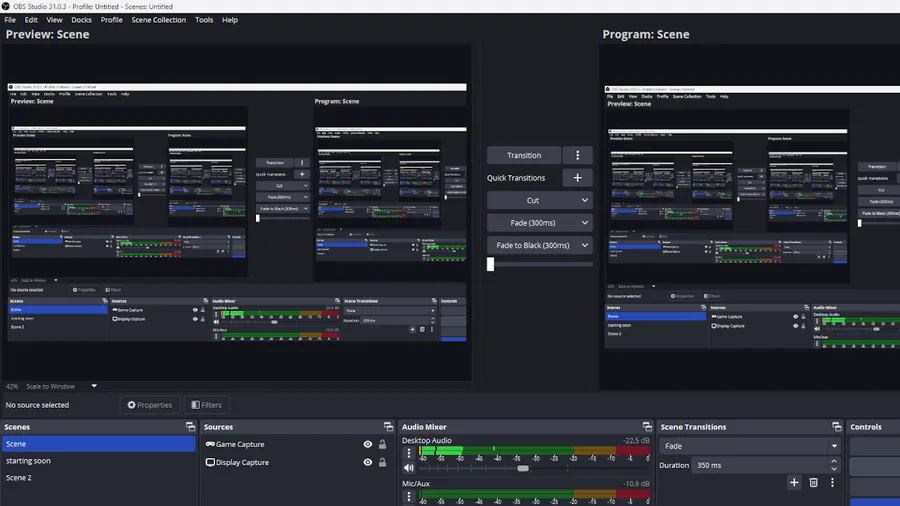Open the File menu
Image resolution: width=900 pixels, height=506 pixels.
pyautogui.click(x=10, y=20)
